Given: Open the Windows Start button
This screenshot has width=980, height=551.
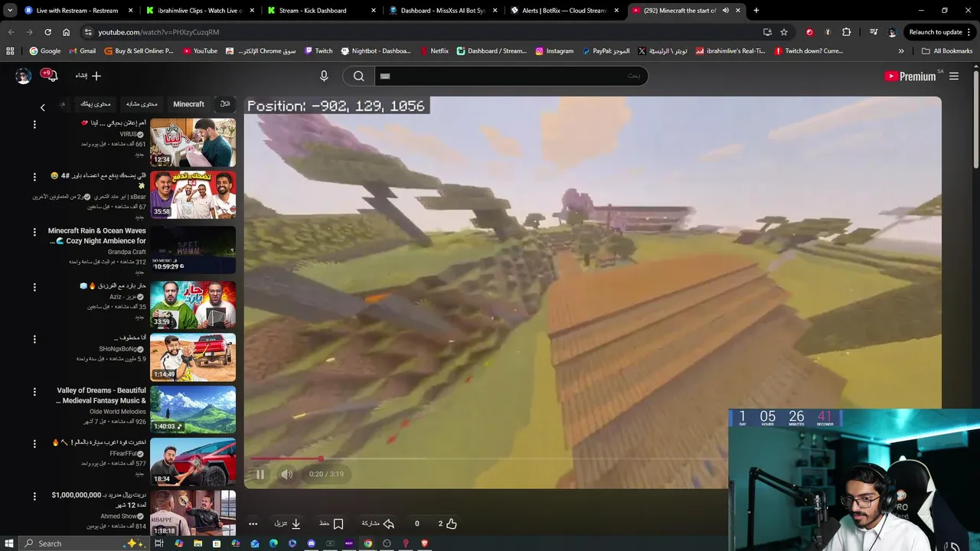Looking at the screenshot, I should 8,543.
